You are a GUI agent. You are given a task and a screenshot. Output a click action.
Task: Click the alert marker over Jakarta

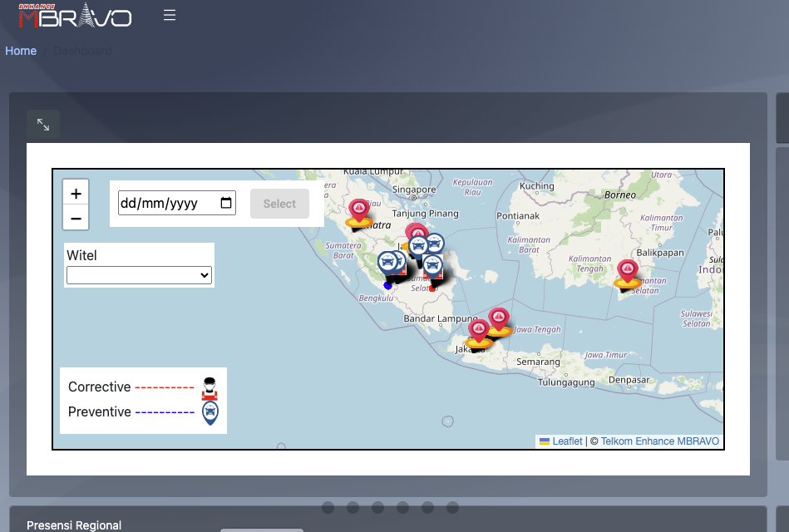point(479,332)
